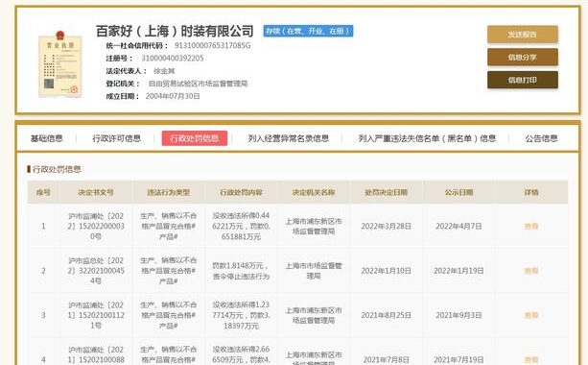The image size is (588, 365).
Task: View details of penalty row 4
Action: [x=531, y=360]
